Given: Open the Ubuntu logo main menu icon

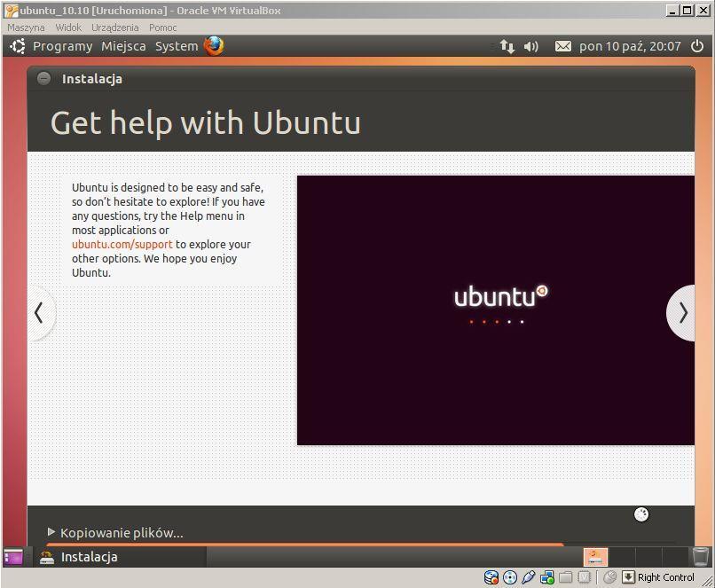Looking at the screenshot, I should coord(18,46).
